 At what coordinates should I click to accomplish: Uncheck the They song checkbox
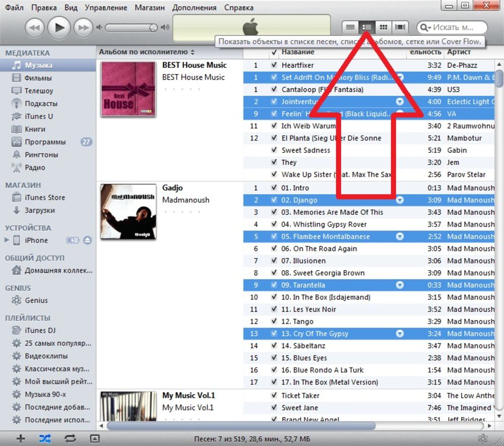(274, 162)
